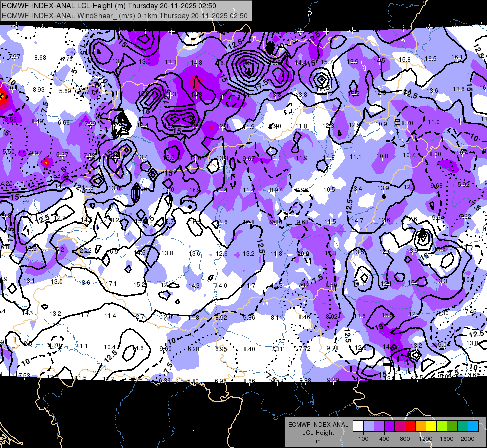487x448 pixels.
Task: Click the 9.86 wind shear value
Action: 249,317
